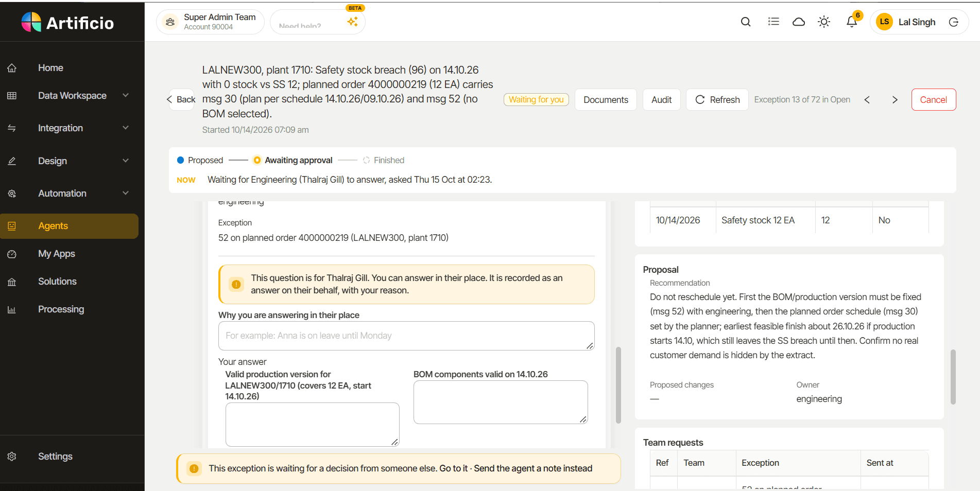Click the Proposed step in progress tracker
Screen dimensions: 980x491
coord(200,161)
